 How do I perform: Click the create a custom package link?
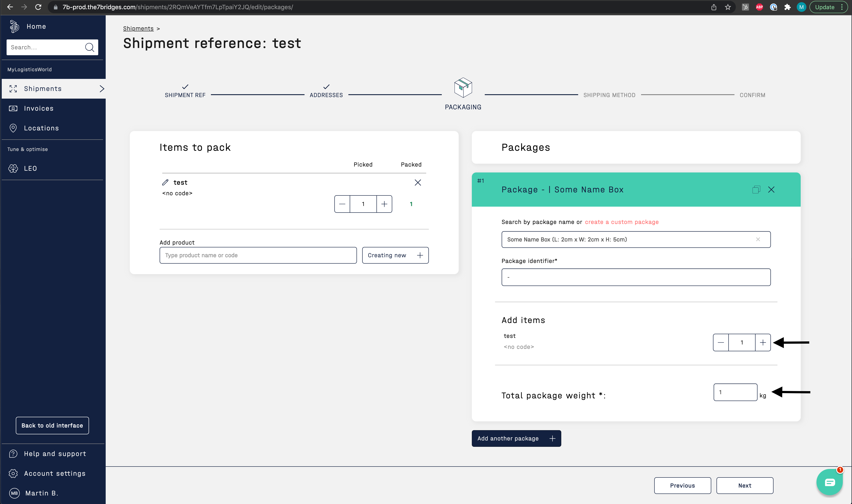(621, 222)
